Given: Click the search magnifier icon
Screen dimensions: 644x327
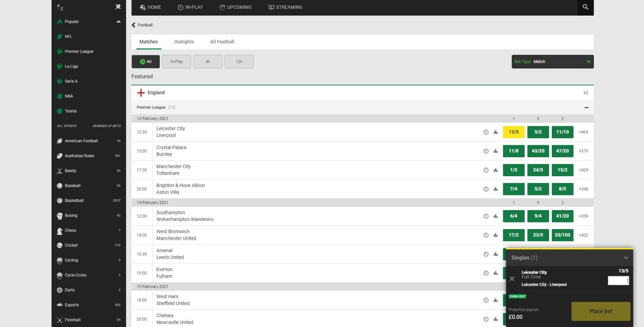Looking at the screenshot, I should pos(585,7).
